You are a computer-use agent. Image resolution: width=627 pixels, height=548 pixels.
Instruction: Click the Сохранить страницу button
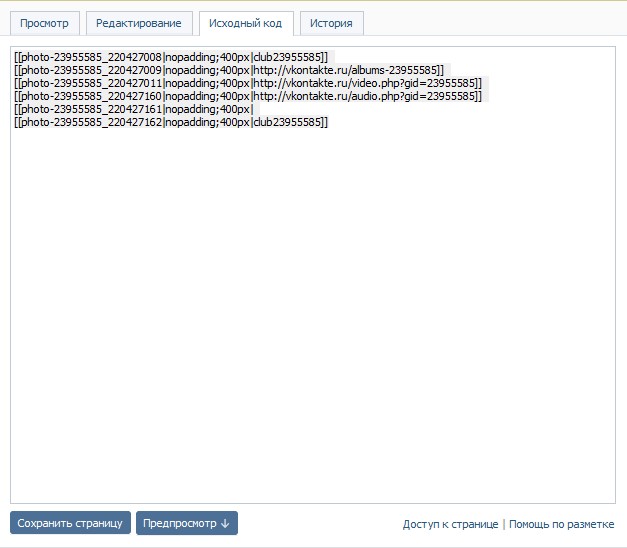70,523
